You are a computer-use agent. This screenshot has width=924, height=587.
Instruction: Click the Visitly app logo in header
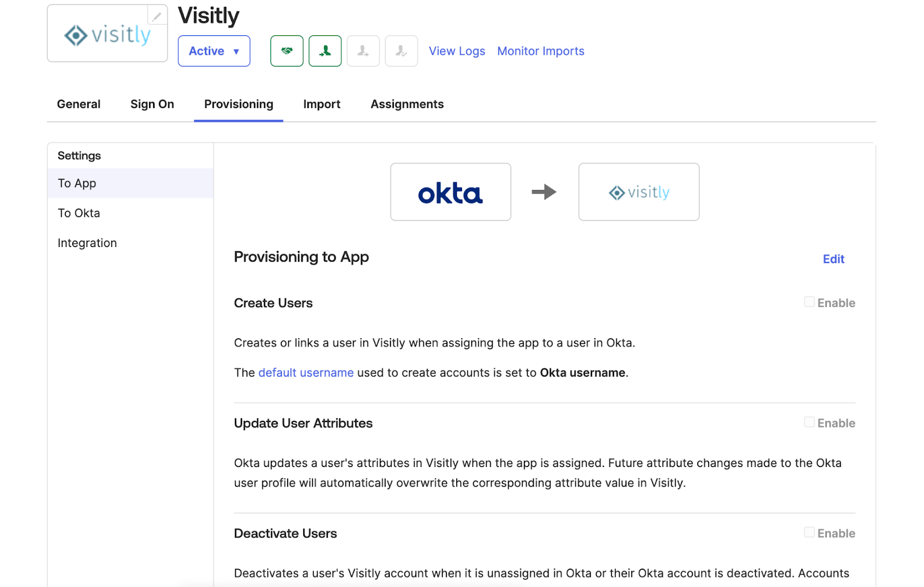[107, 33]
